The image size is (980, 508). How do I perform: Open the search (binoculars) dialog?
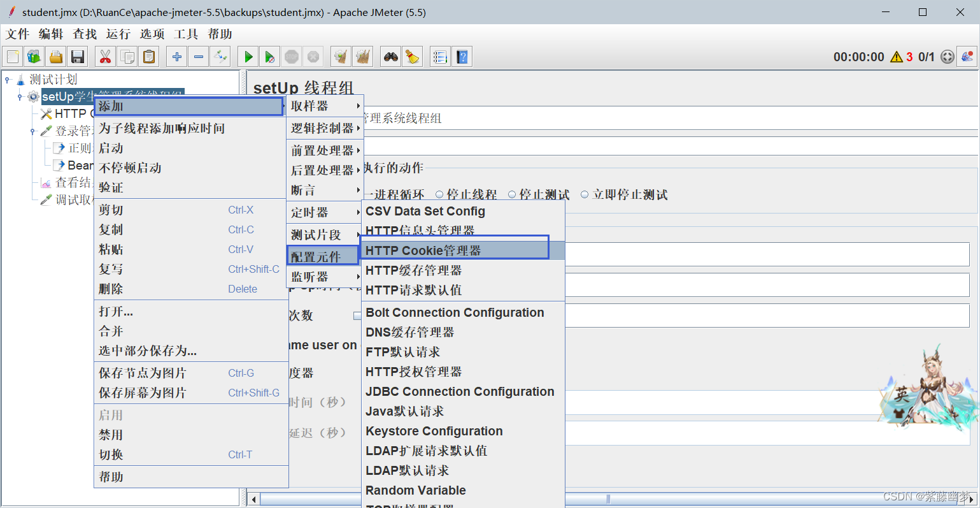[x=390, y=56]
